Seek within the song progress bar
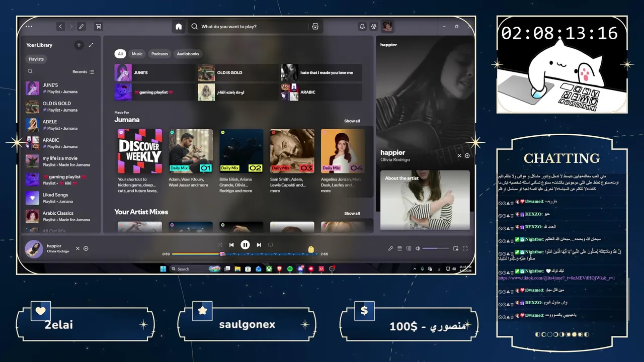Viewport: 644px width, 362px height. coord(245,254)
